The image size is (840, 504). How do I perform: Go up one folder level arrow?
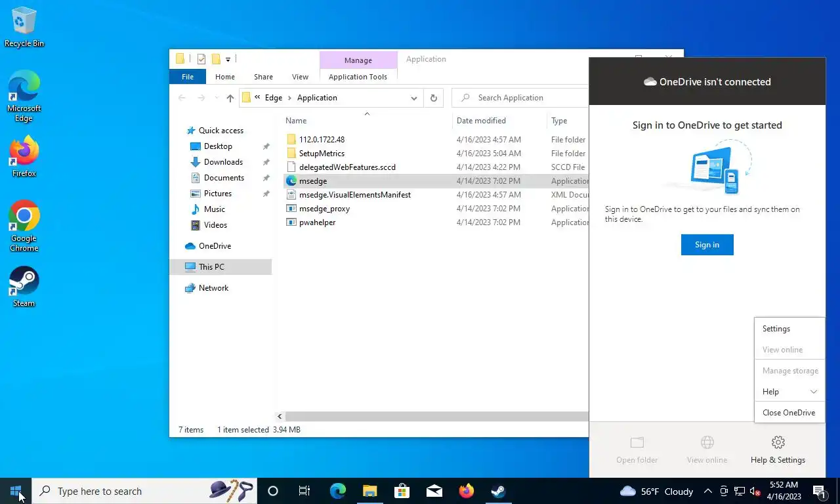pyautogui.click(x=230, y=98)
